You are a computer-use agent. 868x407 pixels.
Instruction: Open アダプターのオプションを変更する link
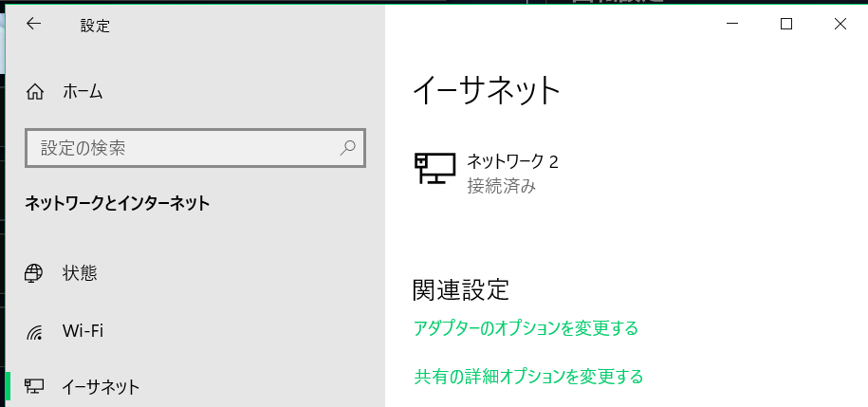click(x=526, y=328)
